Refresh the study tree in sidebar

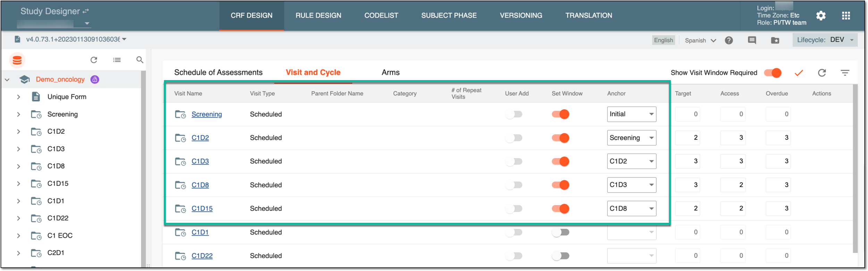tap(94, 60)
